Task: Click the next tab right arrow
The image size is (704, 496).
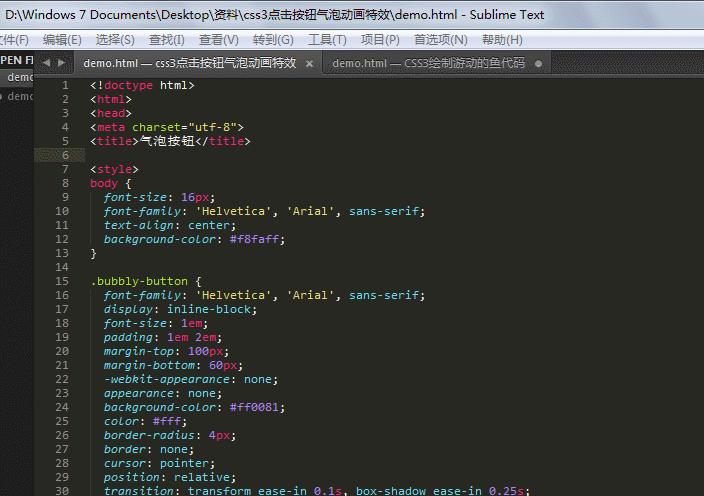Action: pos(62,63)
